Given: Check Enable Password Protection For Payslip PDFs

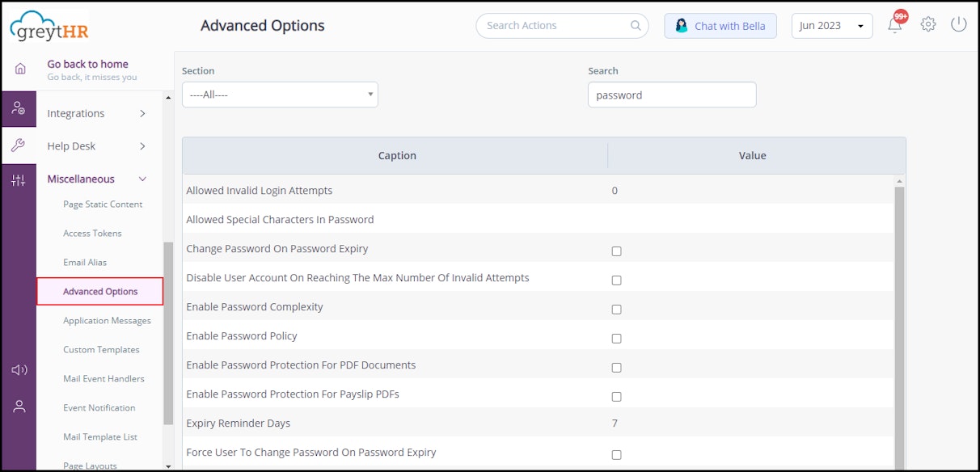Looking at the screenshot, I should tap(616, 397).
